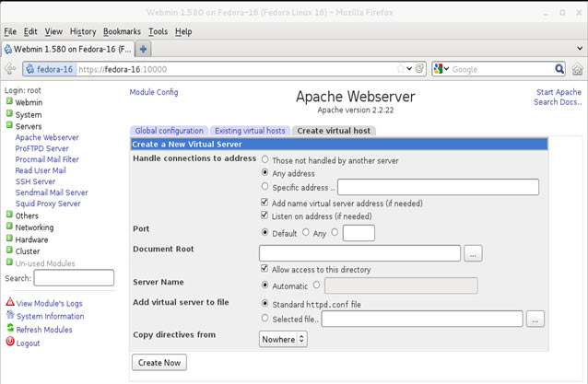Select the custom Server Name radio button

click(x=316, y=285)
